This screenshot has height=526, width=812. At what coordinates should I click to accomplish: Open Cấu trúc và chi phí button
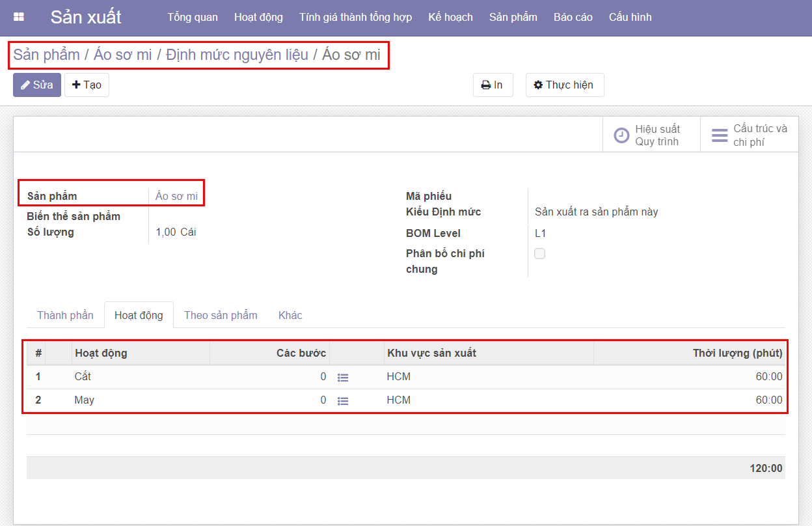pos(749,135)
